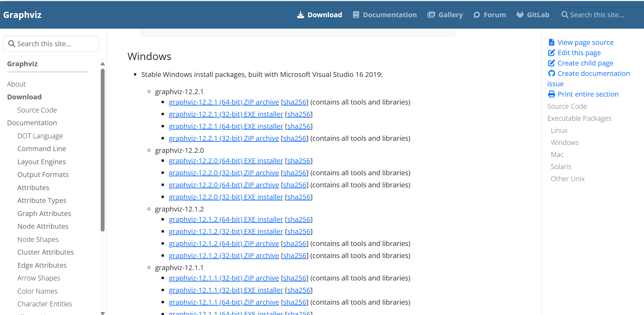Focus the left sidebar search field

(51, 44)
